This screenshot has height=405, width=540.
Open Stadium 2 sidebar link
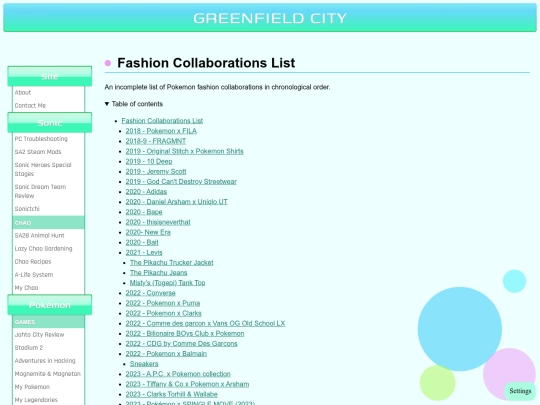(29, 348)
